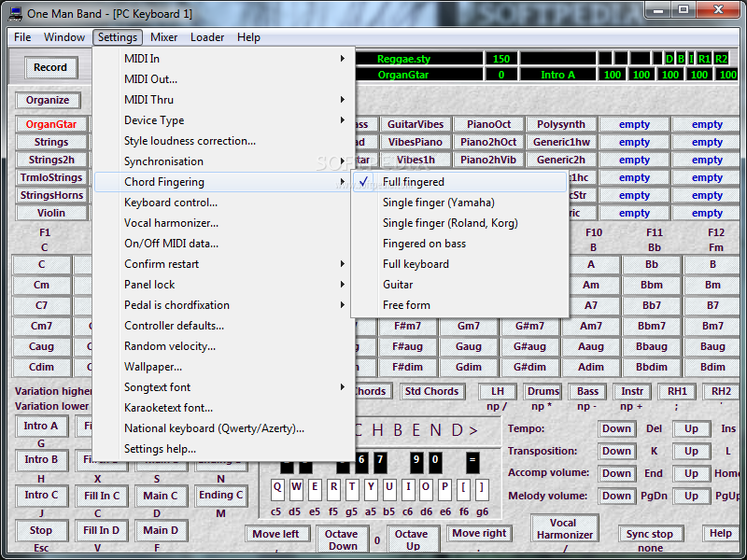Decrease tempo with the Down button
The height and width of the screenshot is (560, 747).
click(x=616, y=428)
